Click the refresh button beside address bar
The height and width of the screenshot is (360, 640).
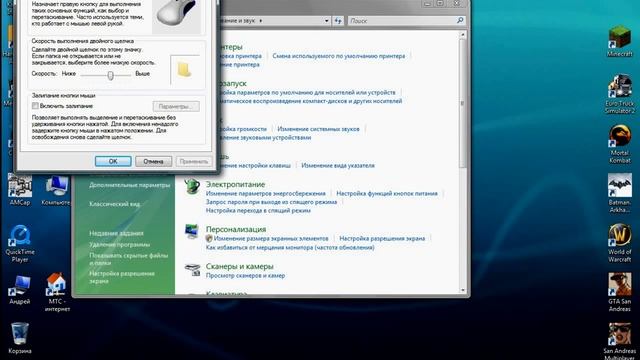tap(338, 20)
